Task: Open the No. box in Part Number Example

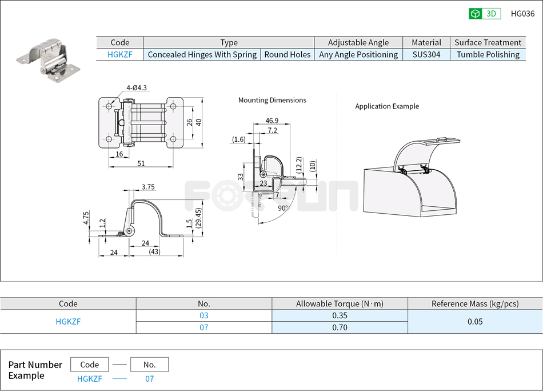Action: [x=150, y=364]
